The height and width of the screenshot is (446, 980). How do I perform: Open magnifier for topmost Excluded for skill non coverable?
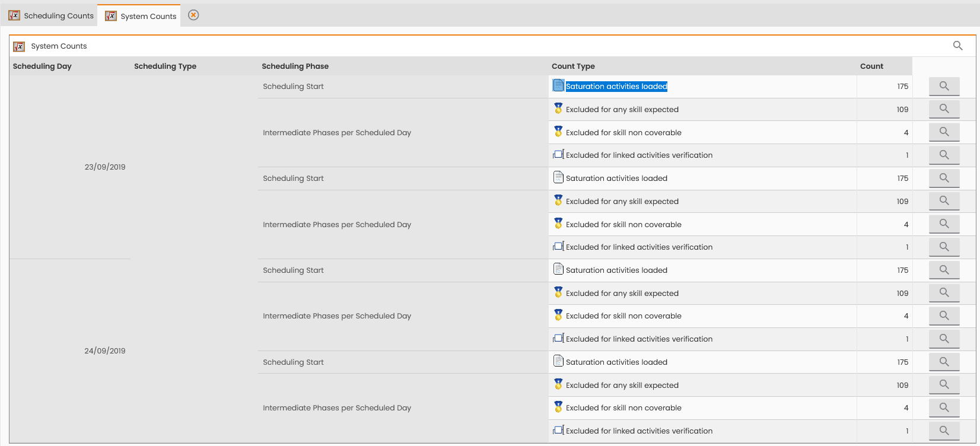944,132
